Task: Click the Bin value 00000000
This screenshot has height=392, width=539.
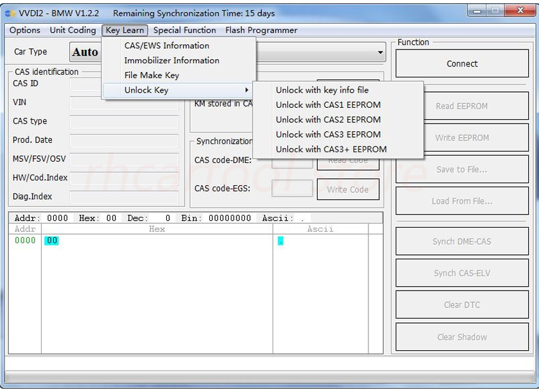Action: coord(230,218)
